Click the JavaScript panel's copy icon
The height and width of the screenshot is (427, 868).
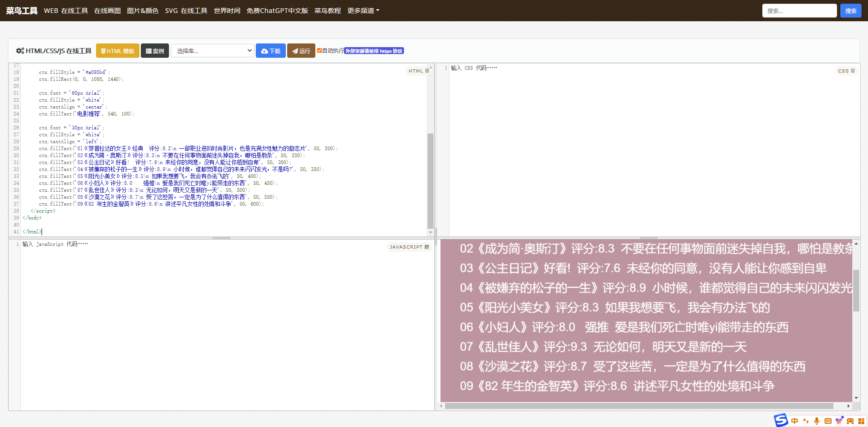coord(427,247)
